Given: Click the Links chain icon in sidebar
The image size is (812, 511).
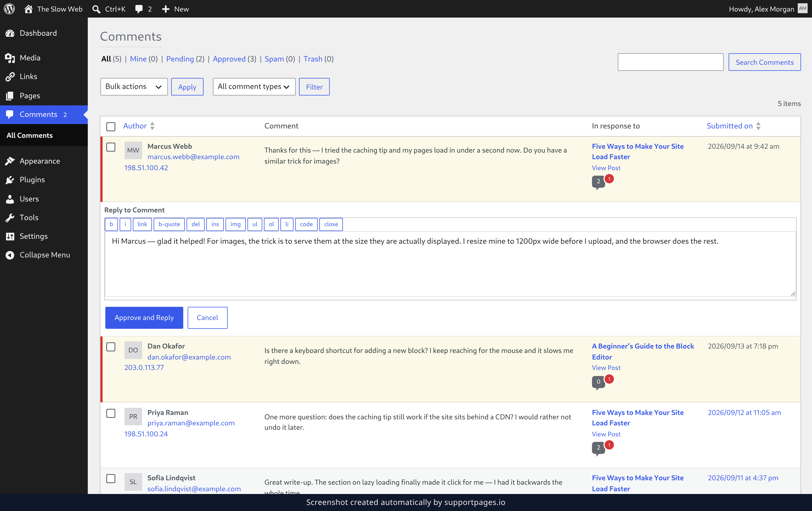Looking at the screenshot, I should (10, 77).
